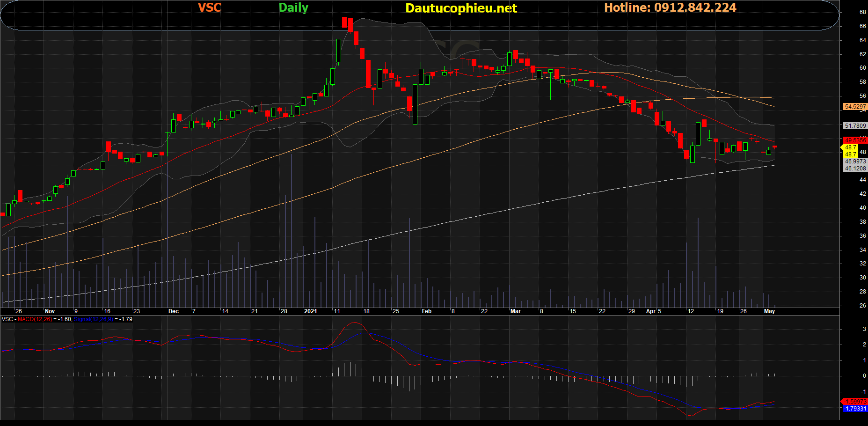Click the 14 date label in December
This screenshot has height=426, width=868.
pyautogui.click(x=225, y=311)
